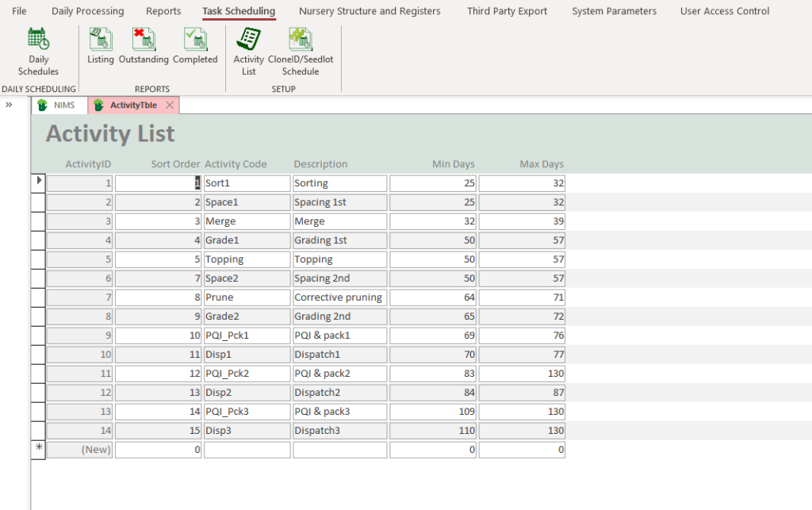
Task: Open the Completed report icon
Action: coord(195,46)
